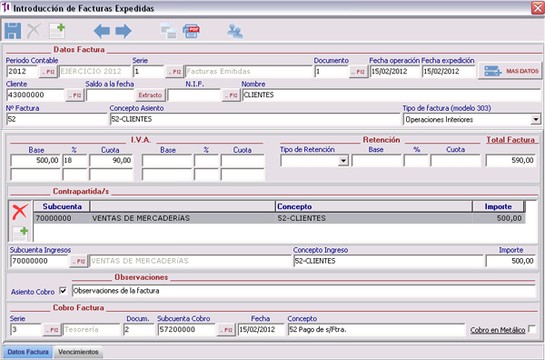This screenshot has width=545, height=360.
Task: Click the Total Factura field showing 590,00
Action: coord(511,161)
